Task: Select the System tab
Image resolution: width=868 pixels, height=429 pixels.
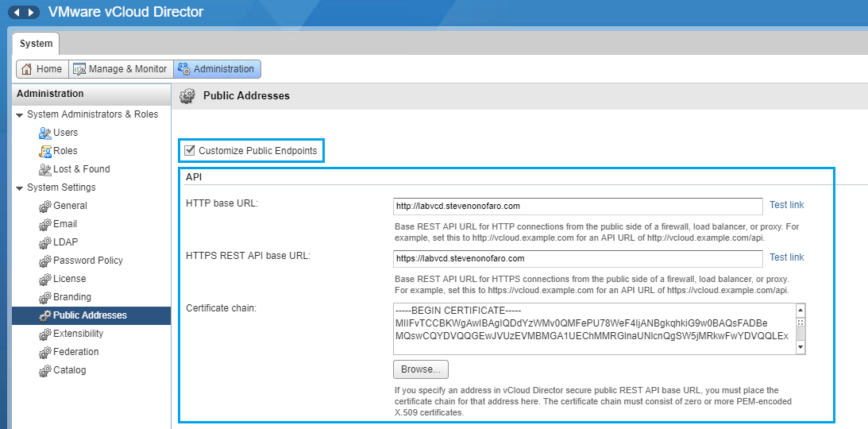Action: [36, 44]
